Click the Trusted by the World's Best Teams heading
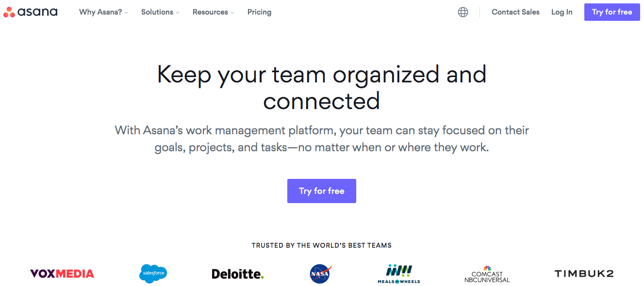Screen dimensions: 644x286 coord(322,245)
